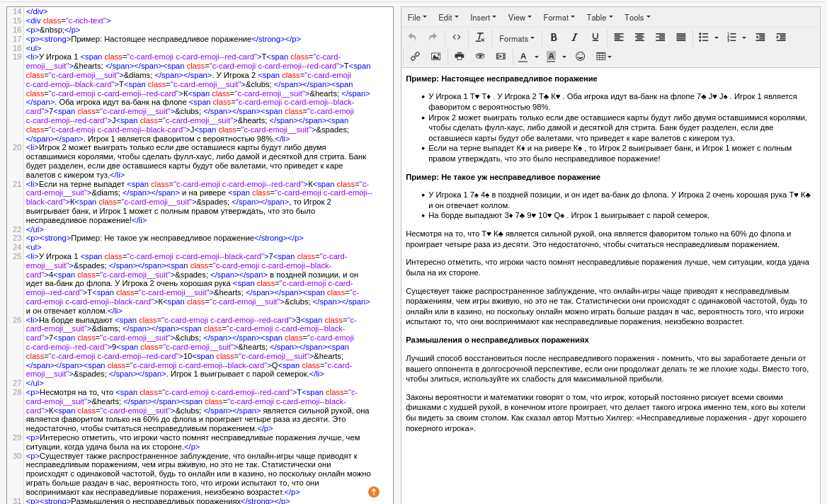Toggle numbered list button

coord(731,38)
